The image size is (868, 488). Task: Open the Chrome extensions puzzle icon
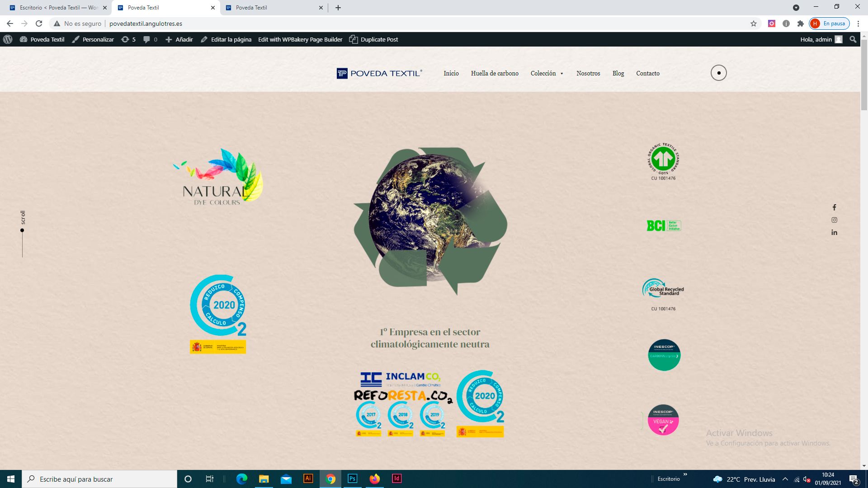(801, 23)
